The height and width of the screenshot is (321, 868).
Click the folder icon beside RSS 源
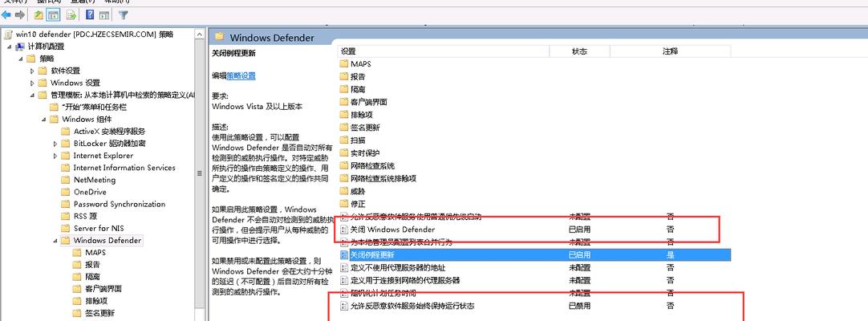click(x=65, y=217)
